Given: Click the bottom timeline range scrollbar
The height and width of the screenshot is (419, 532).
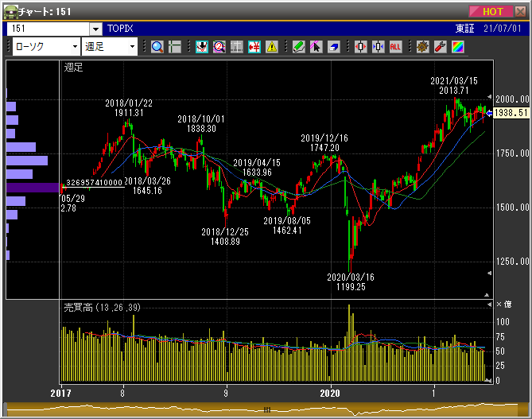Looking at the screenshot, I should pos(266,409).
